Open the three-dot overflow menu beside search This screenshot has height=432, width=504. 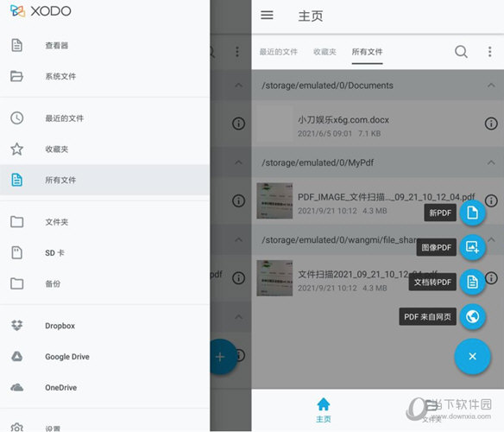[490, 52]
